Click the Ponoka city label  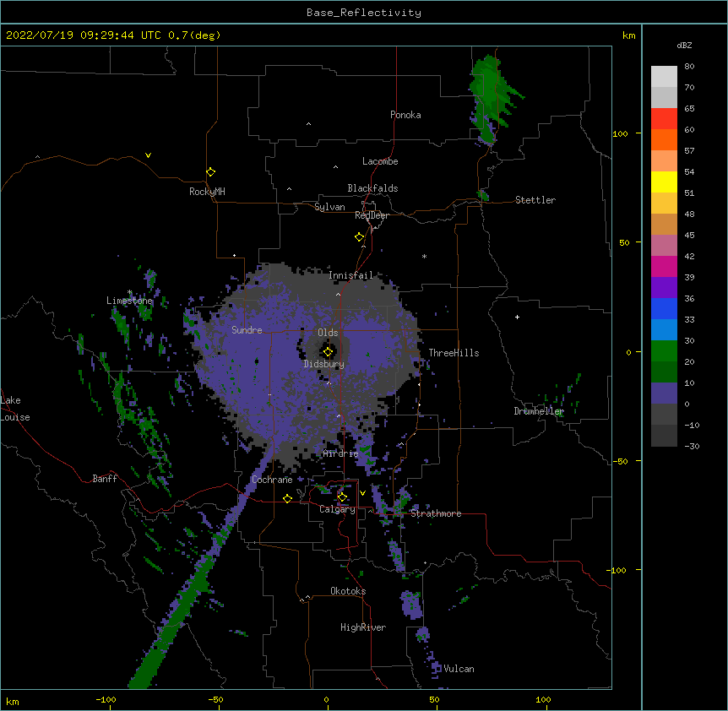(x=405, y=115)
